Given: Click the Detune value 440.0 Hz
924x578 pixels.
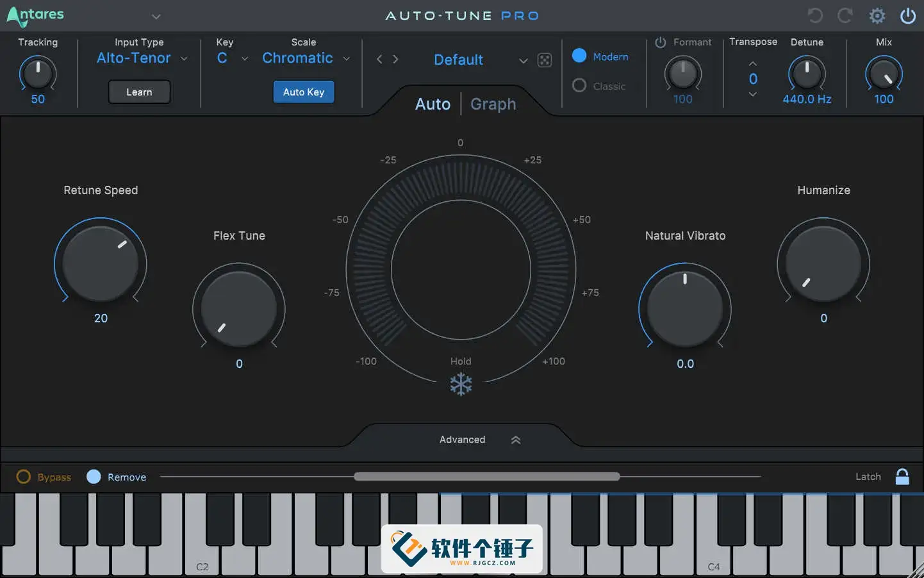Looking at the screenshot, I should [x=807, y=99].
